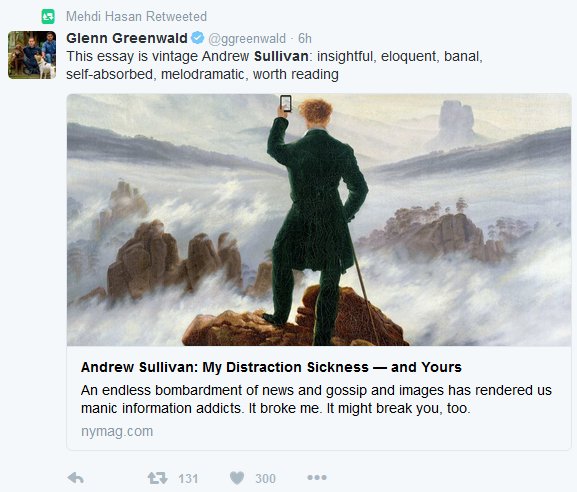
Task: Retweet this tweet via the retweet icon
Action: [157, 478]
